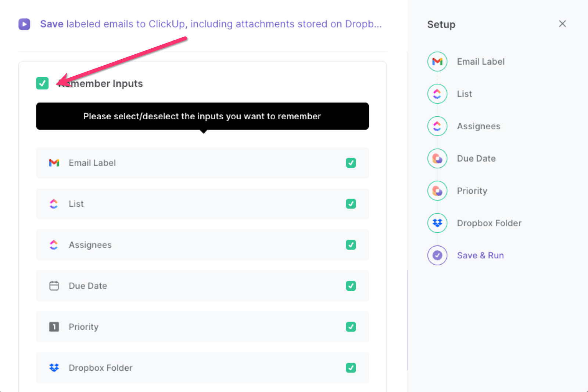Click the priority icon on the Priority row
Image resolution: width=588 pixels, height=392 pixels.
coord(54,327)
